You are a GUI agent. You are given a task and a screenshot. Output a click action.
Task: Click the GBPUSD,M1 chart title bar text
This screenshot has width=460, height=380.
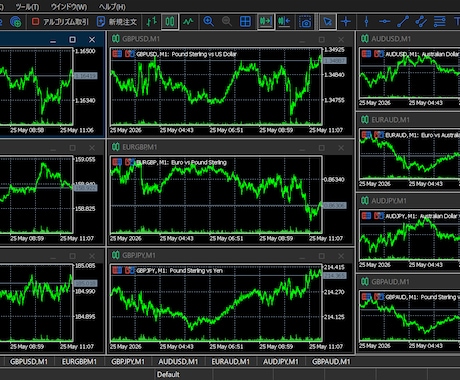tap(141, 39)
